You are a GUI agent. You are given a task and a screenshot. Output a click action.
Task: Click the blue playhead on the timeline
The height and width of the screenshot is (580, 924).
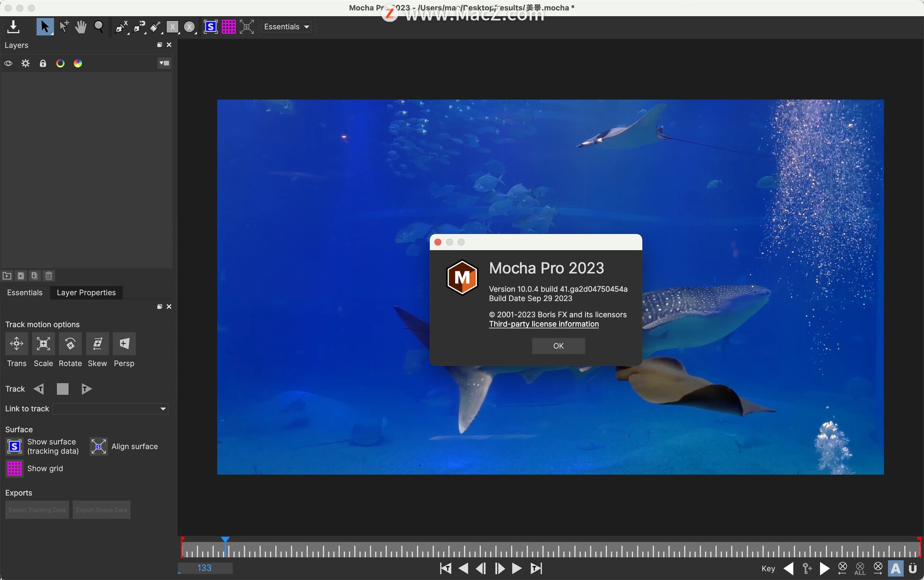tap(225, 541)
